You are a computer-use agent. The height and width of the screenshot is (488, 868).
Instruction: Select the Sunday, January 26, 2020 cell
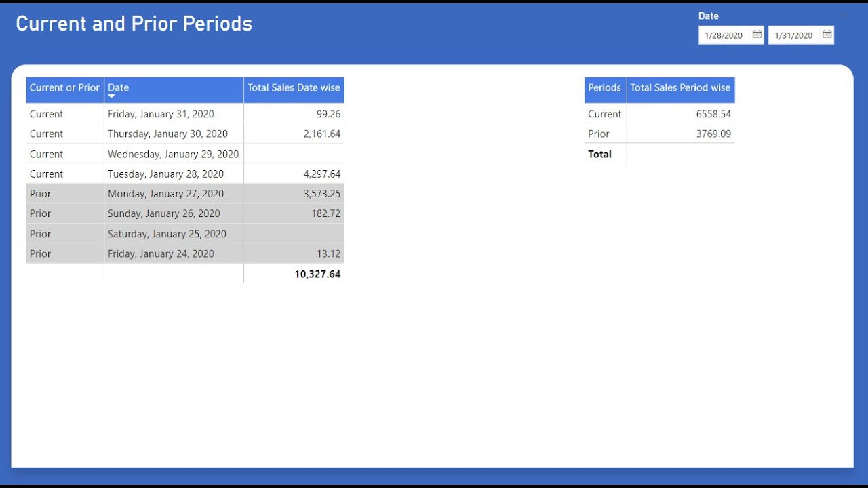coord(174,213)
